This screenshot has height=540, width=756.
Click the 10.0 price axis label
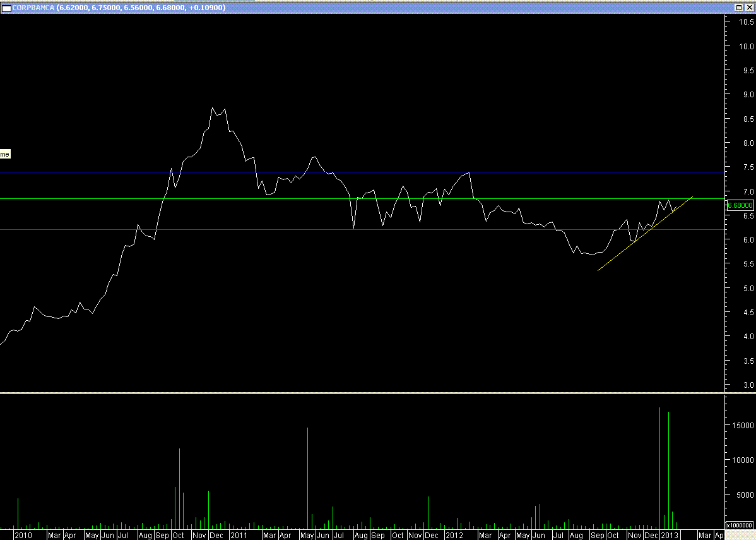(747, 46)
